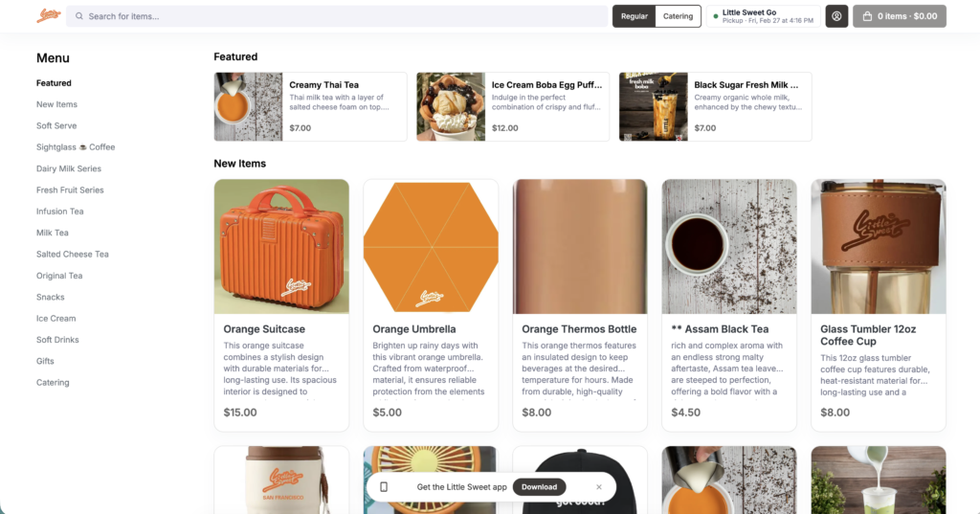Click the green pickup status dot
980x514 pixels.
pyautogui.click(x=715, y=16)
